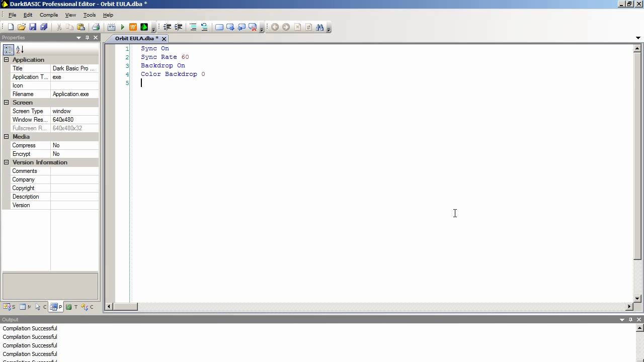
Task: Click the greyed refresh page icon
Action: [308, 27]
